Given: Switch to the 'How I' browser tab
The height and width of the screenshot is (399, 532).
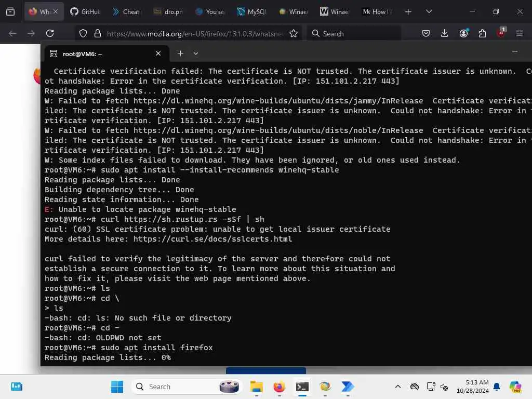Looking at the screenshot, I should pyautogui.click(x=377, y=11).
